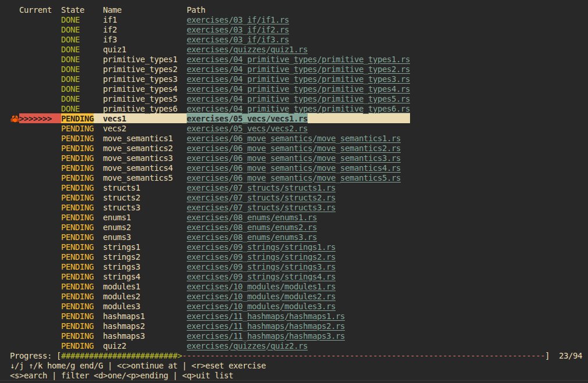Image resolution: width=588 pixels, height=383 pixels.
Task: Open the exercises/05_vecs/vecs1.rs path link
Action: [x=247, y=119]
